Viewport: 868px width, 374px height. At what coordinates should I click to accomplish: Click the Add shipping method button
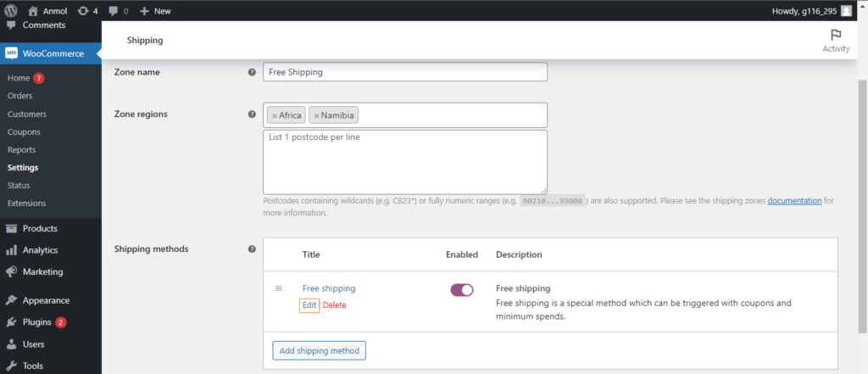(x=319, y=351)
